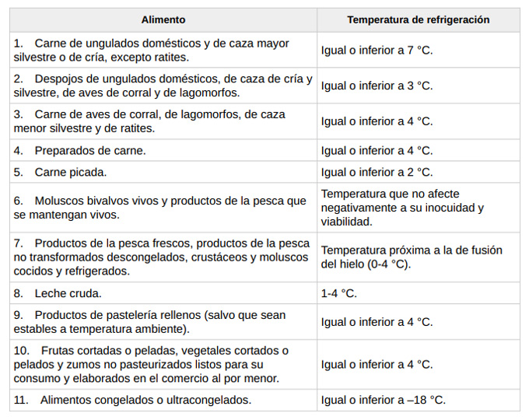Click the 'Carne picada' cell
Screen dimensions: 529x420
tap(71, 172)
